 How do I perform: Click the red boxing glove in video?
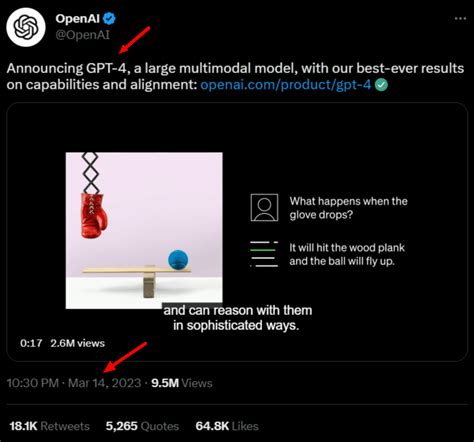click(94, 216)
